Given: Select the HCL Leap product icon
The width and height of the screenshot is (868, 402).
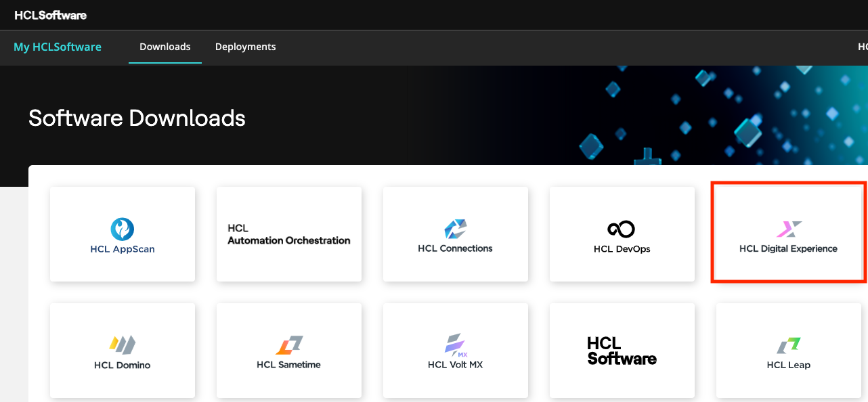Looking at the screenshot, I should point(788,344).
